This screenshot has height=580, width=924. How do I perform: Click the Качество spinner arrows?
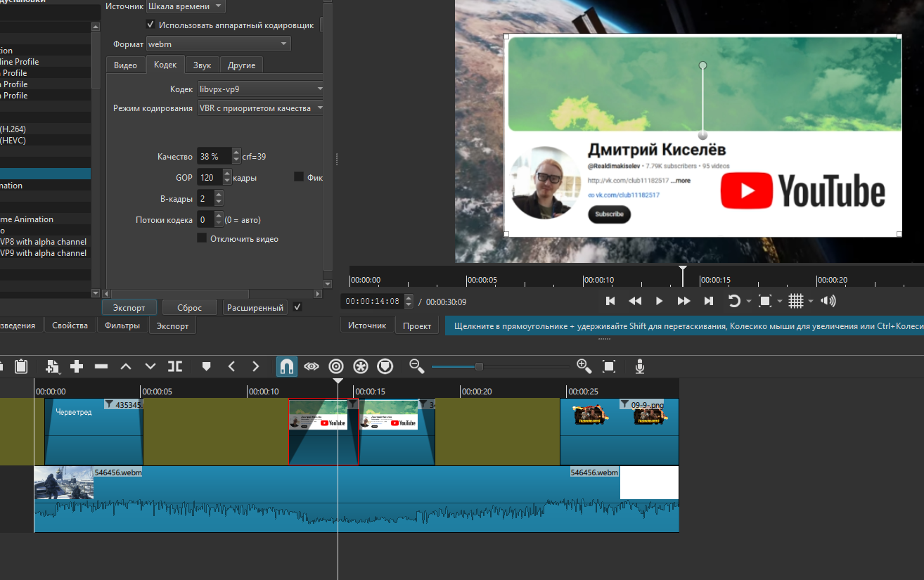tap(237, 156)
